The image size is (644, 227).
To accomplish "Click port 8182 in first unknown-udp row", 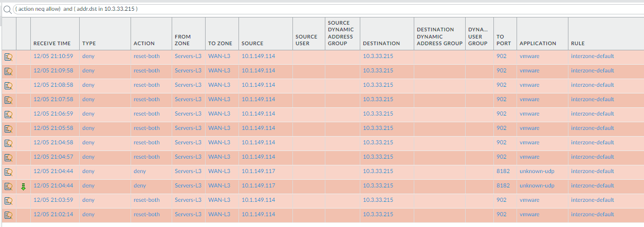I will (503, 172).
